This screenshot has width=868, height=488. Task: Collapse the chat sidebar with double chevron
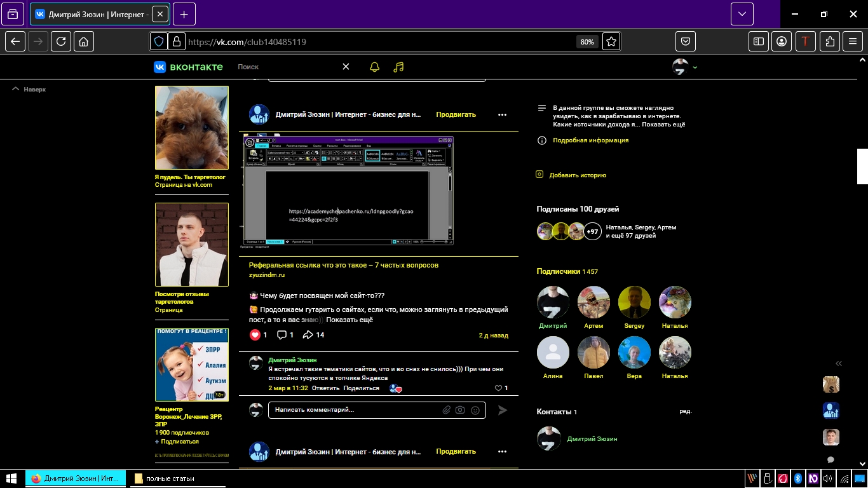click(839, 363)
